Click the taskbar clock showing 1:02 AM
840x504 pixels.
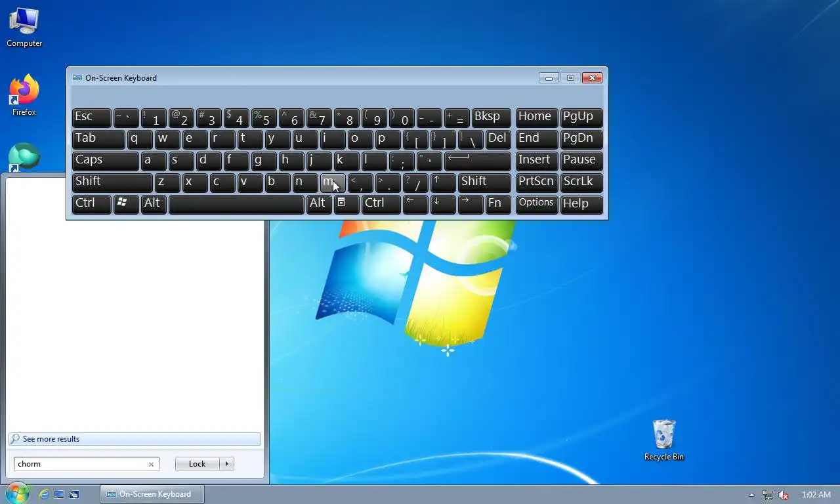816,495
